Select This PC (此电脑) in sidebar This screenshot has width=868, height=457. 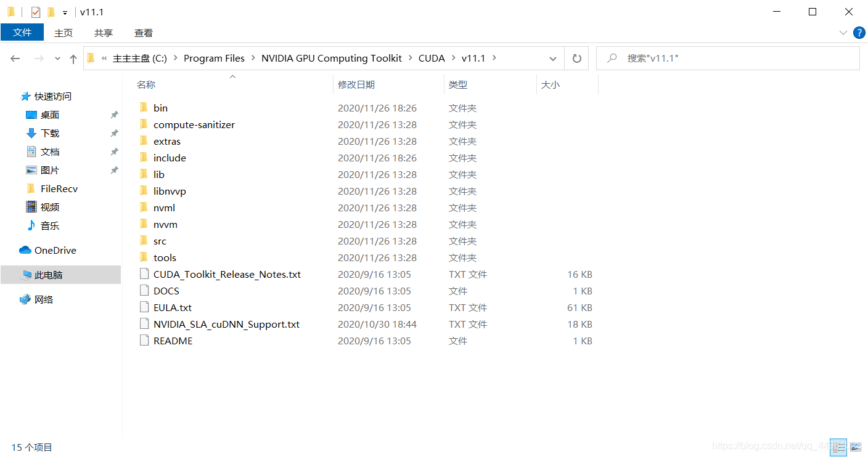[60, 275]
